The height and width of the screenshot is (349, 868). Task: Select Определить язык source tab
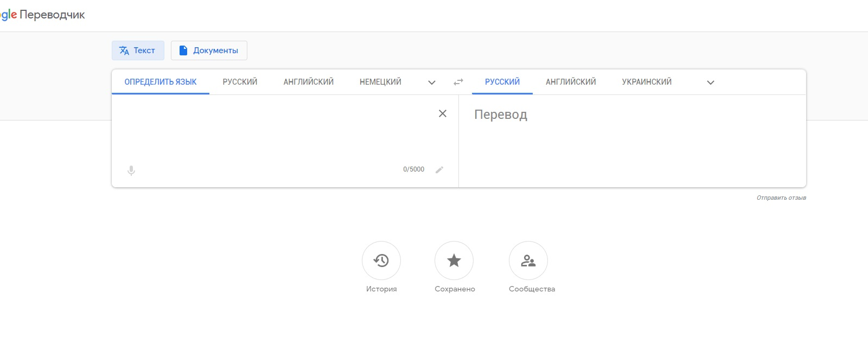coord(161,82)
